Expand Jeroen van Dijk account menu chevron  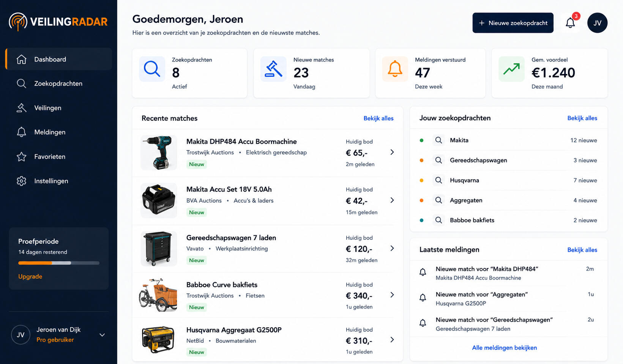point(102,335)
